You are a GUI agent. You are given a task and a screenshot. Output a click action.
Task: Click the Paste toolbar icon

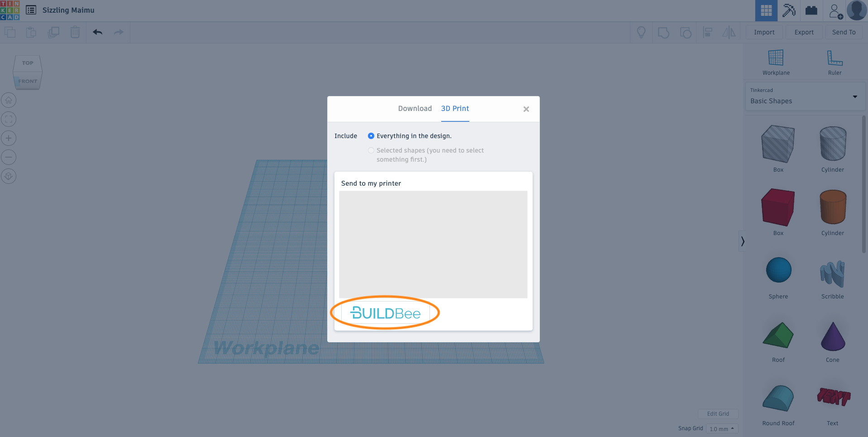click(x=31, y=32)
